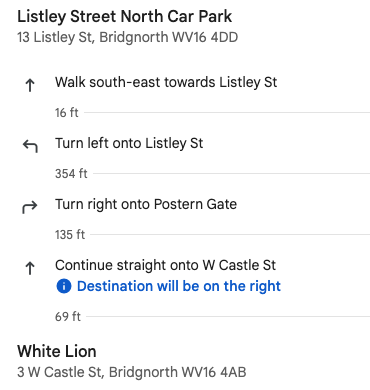Click the divider line next to 69 ft
The height and width of the screenshot is (390, 370).
pos(228,316)
